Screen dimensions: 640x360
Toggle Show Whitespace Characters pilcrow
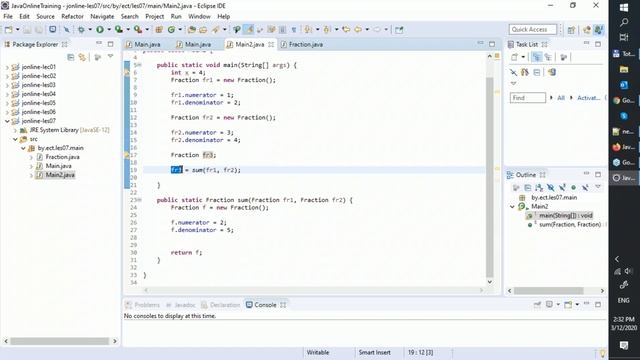pyautogui.click(x=293, y=30)
